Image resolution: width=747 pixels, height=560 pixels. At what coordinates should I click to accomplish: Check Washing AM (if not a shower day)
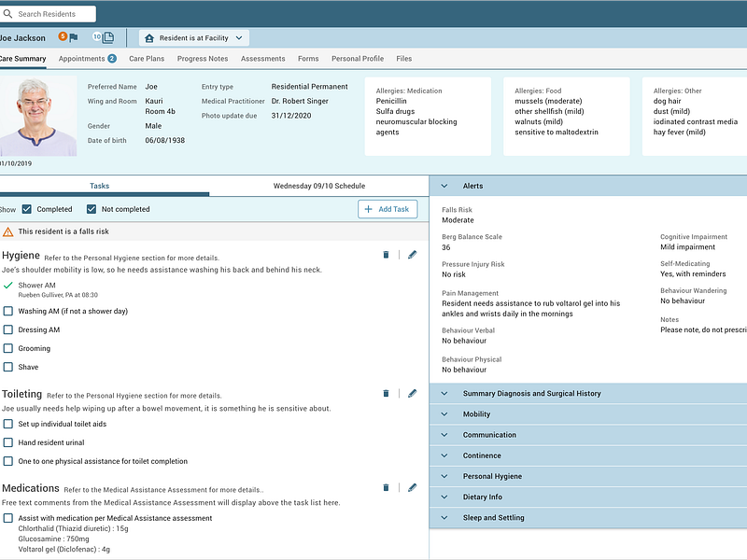tap(8, 311)
